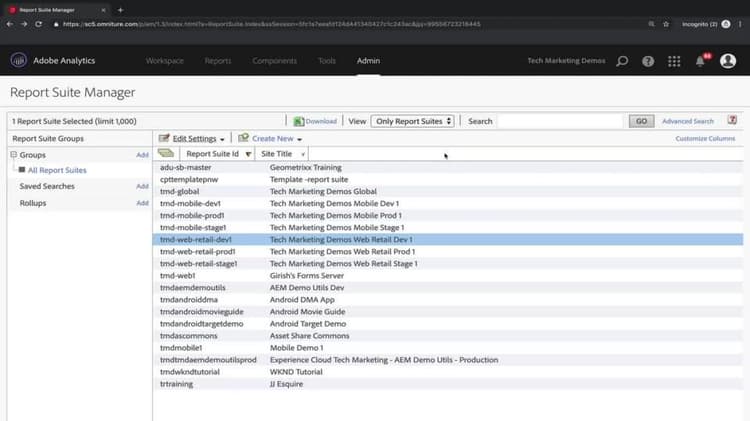This screenshot has height=421, width=750.
Task: Click the red help icon beside Advanced Search
Action: (732, 121)
